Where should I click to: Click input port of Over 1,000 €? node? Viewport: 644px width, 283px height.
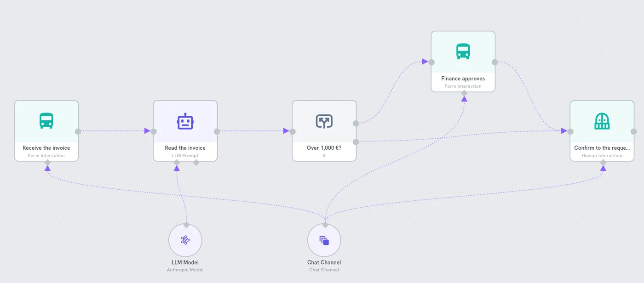[x=293, y=131]
